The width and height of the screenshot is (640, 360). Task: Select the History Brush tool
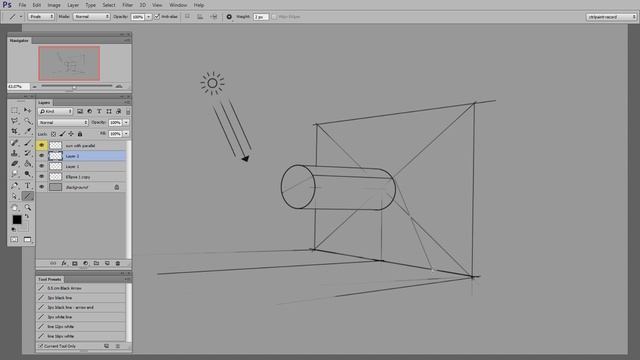click(27, 153)
